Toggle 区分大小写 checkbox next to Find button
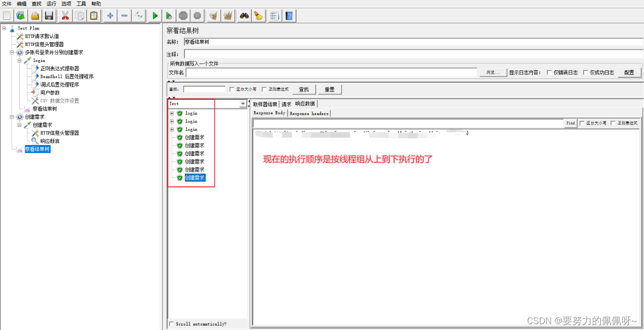The height and width of the screenshot is (330, 644). tap(582, 123)
